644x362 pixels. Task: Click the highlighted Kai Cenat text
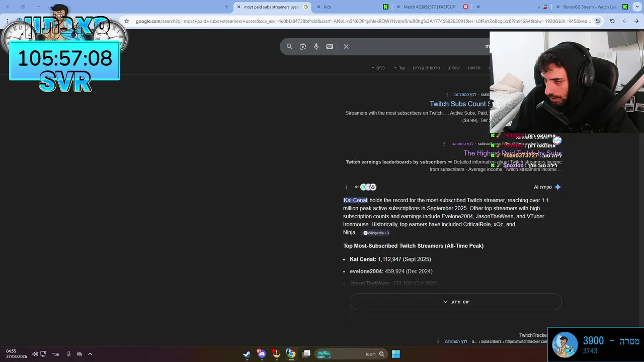tap(356, 200)
